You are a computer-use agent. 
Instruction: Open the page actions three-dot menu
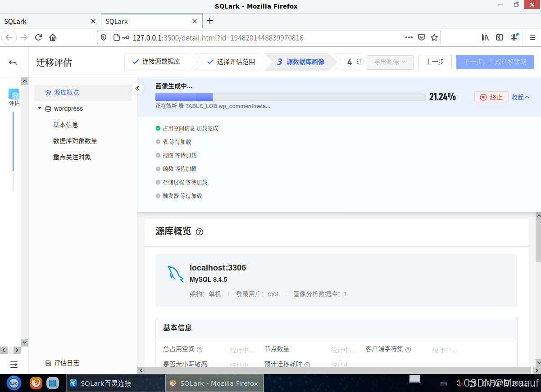(409, 37)
